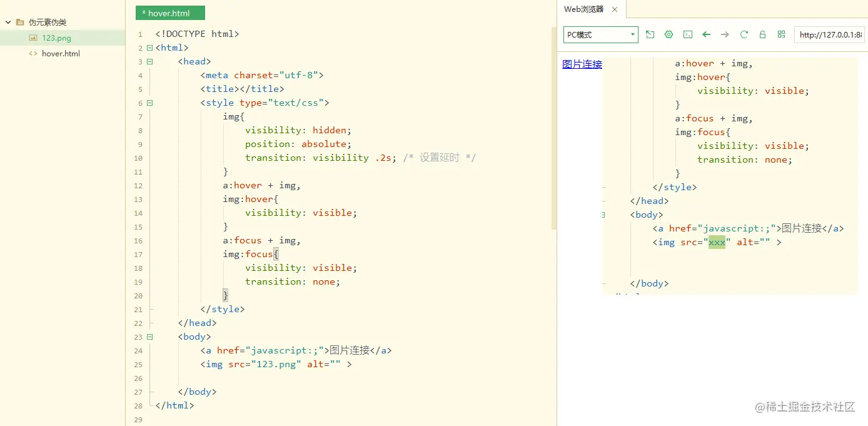868x426 pixels.
Task: Click the javascript:; anchor tag on line 24
Action: 296,350
